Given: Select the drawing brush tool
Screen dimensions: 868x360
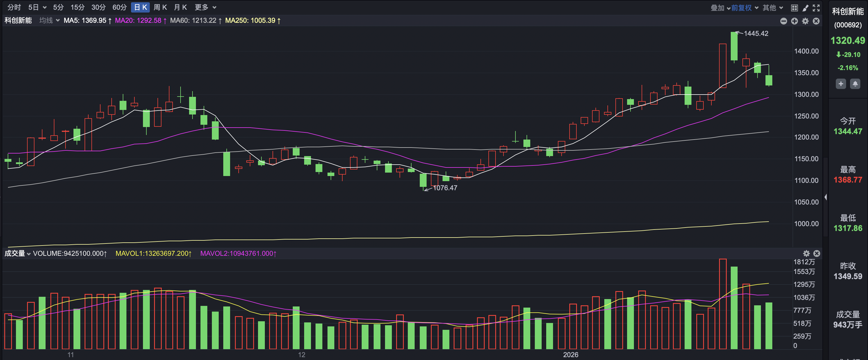Looking at the screenshot, I should click(x=805, y=8).
